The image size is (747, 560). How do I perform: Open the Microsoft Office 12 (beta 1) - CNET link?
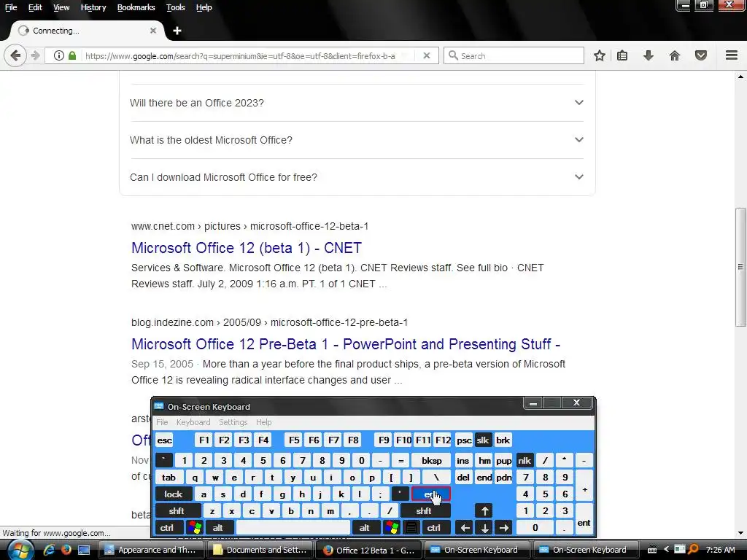point(247,248)
